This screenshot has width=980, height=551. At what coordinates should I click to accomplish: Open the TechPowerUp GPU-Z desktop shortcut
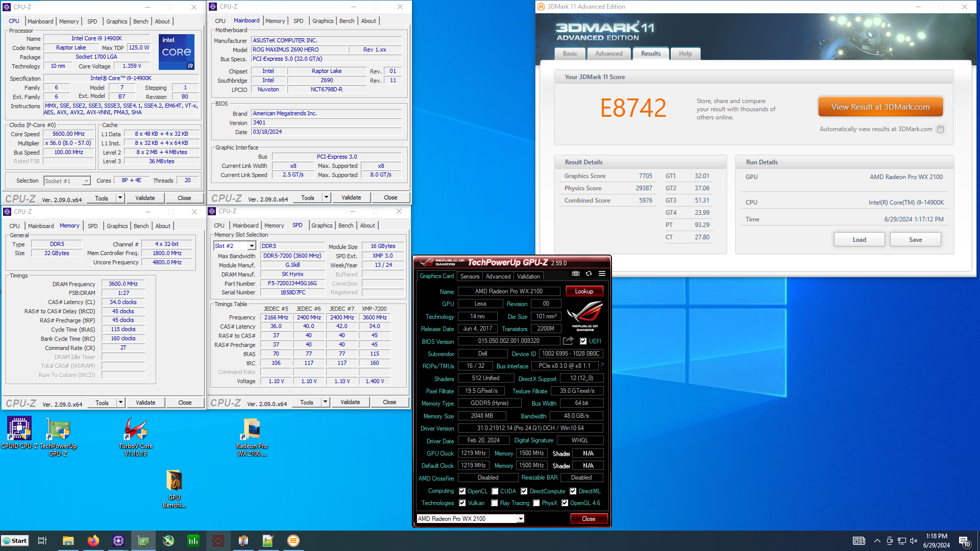[x=58, y=436]
